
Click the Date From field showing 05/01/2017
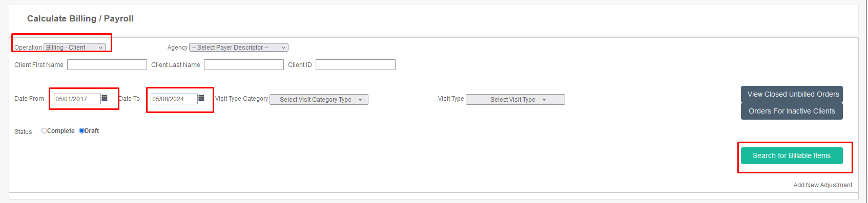click(77, 99)
